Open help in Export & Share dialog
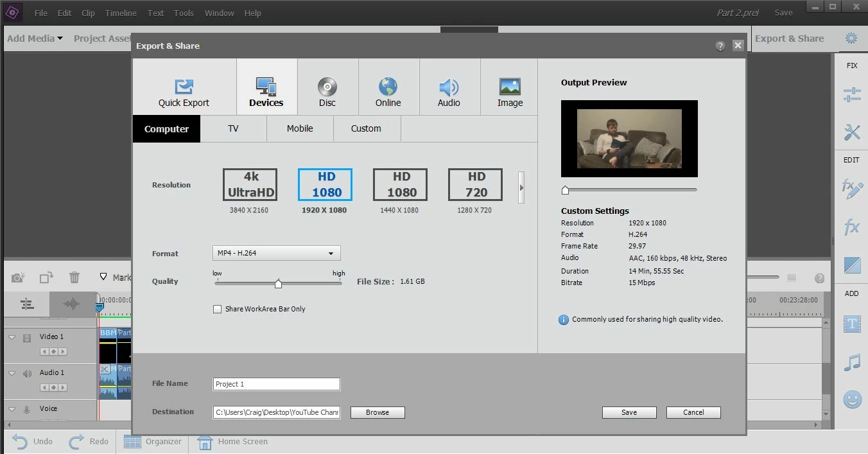868x454 pixels. (720, 46)
